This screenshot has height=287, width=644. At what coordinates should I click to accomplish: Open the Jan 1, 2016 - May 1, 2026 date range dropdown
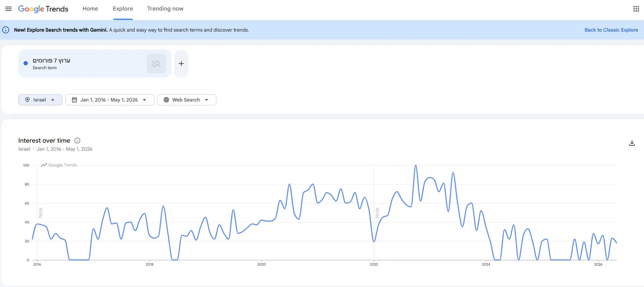pos(110,100)
